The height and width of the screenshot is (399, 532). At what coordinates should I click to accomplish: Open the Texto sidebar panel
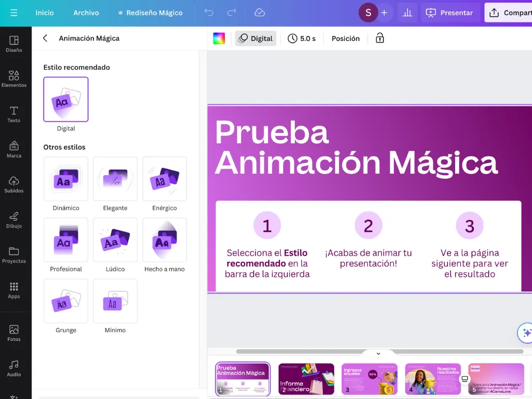coord(14,114)
